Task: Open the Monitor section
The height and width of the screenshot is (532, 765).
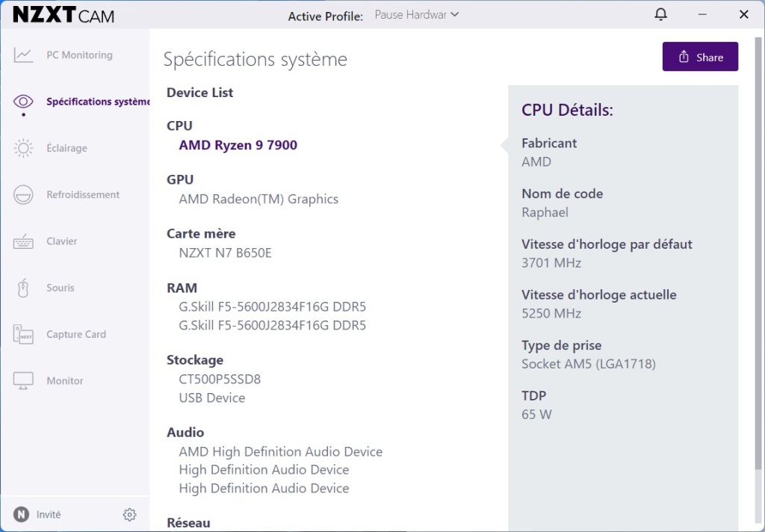Action: (65, 380)
